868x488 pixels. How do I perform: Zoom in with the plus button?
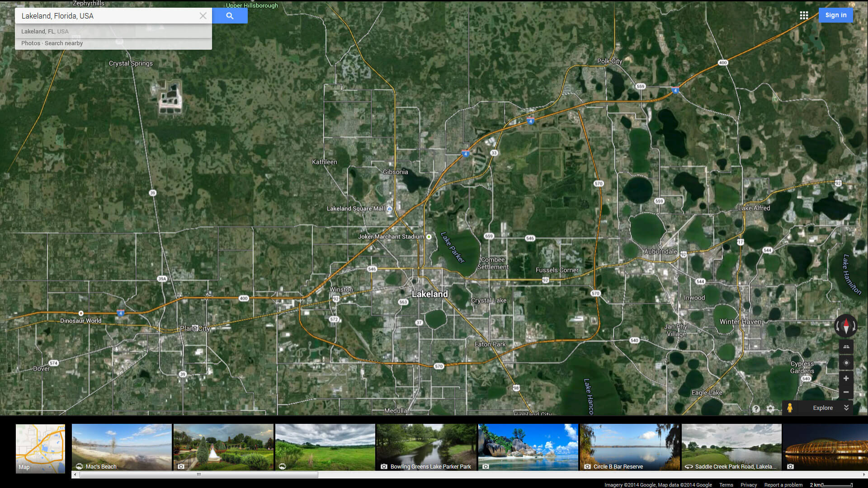(x=846, y=378)
